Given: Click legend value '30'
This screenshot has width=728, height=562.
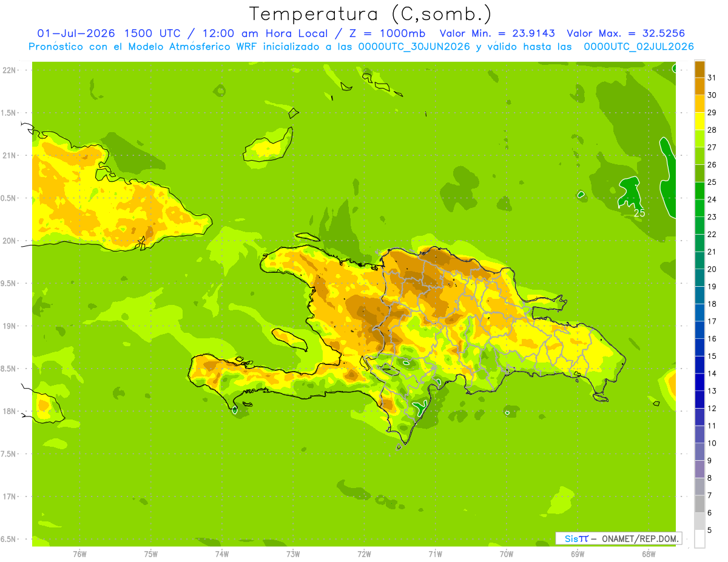Looking at the screenshot, I should 712,95.
